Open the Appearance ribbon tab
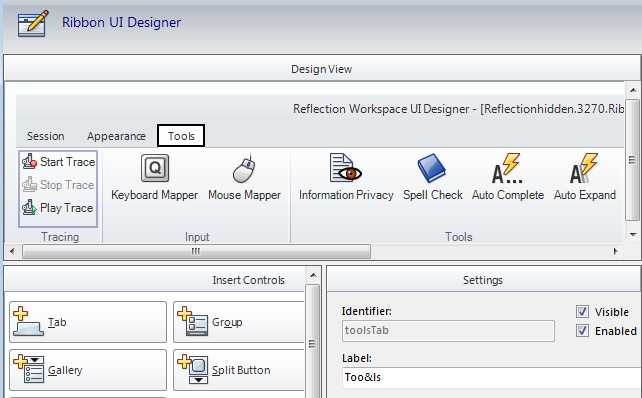 point(116,136)
